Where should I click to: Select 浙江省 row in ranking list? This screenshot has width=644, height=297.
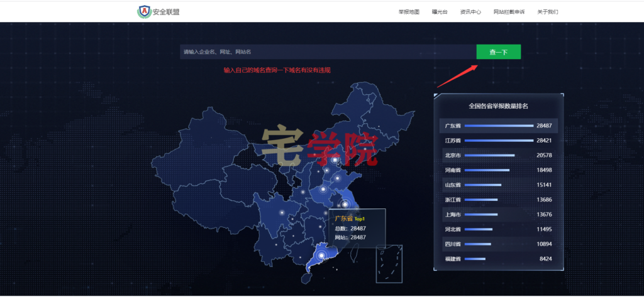click(499, 200)
